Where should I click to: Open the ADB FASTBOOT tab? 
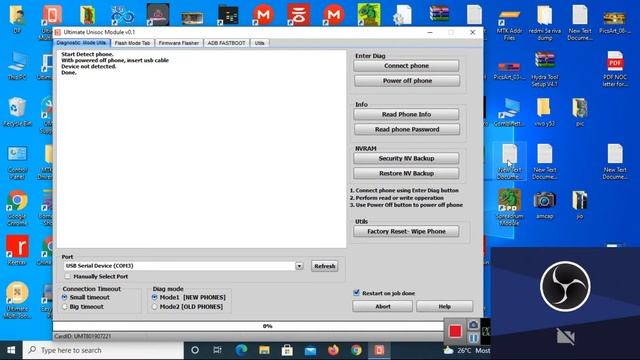tap(226, 43)
